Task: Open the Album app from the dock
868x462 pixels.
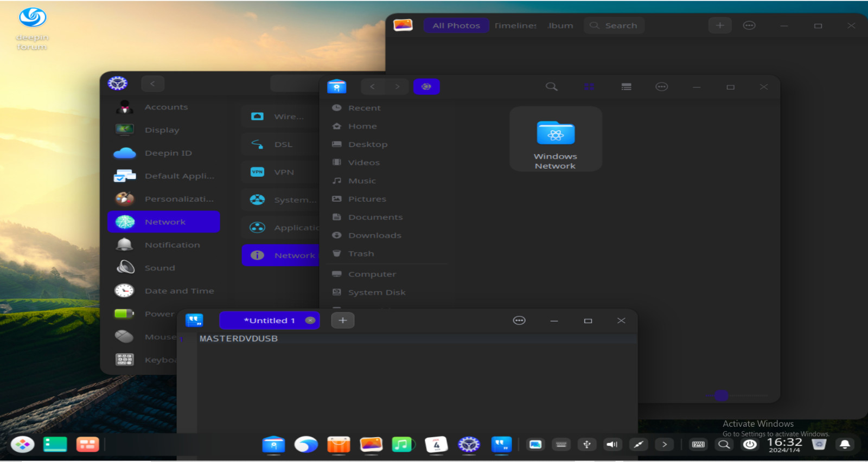Action: pos(371,445)
